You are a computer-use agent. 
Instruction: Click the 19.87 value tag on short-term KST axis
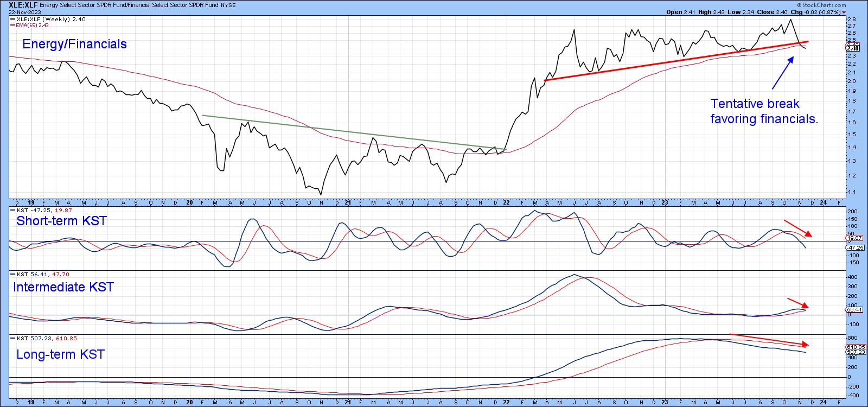(x=853, y=238)
